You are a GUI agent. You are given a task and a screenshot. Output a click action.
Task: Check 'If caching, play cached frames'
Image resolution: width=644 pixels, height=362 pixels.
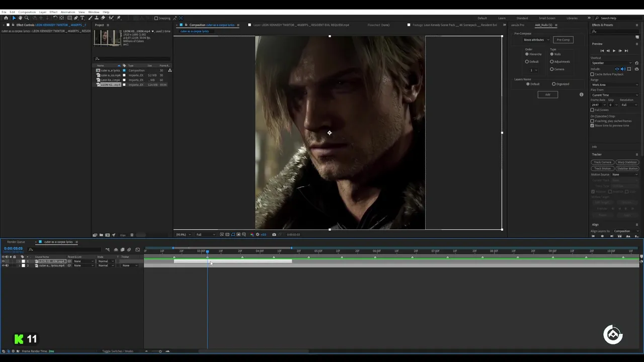(x=592, y=121)
